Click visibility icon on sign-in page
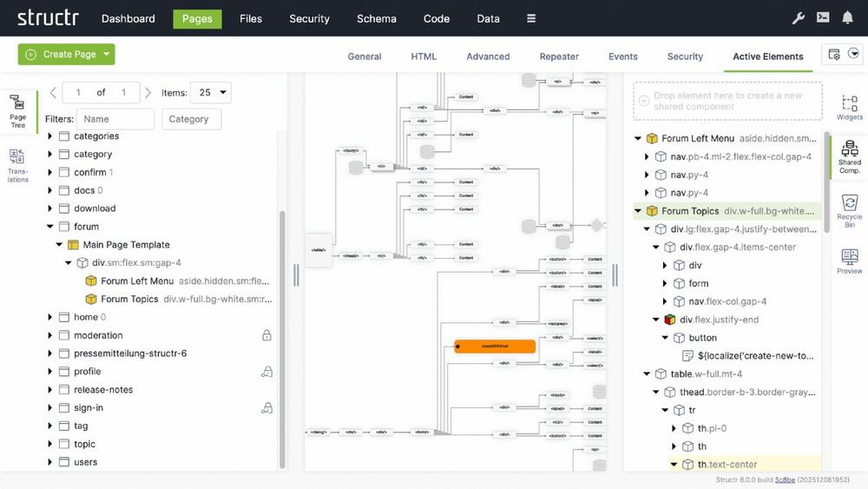Viewport: 868px width, 489px height. [x=267, y=408]
